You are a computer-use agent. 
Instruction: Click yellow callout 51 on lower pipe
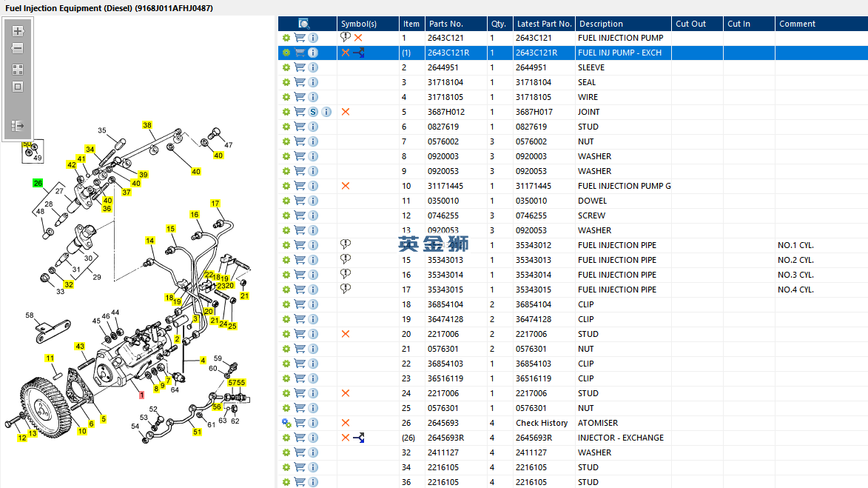click(x=197, y=432)
